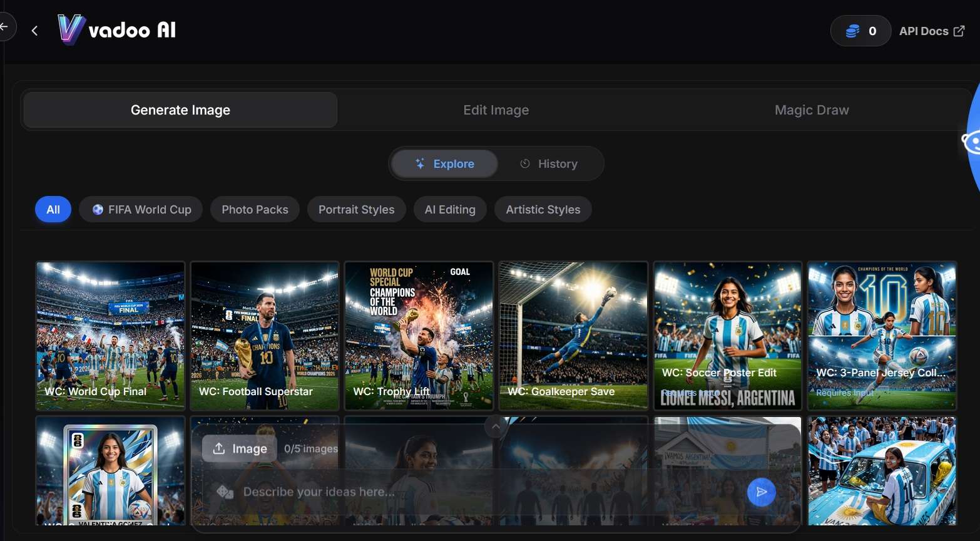
Task: Open the credits coin balance
Action: click(860, 31)
